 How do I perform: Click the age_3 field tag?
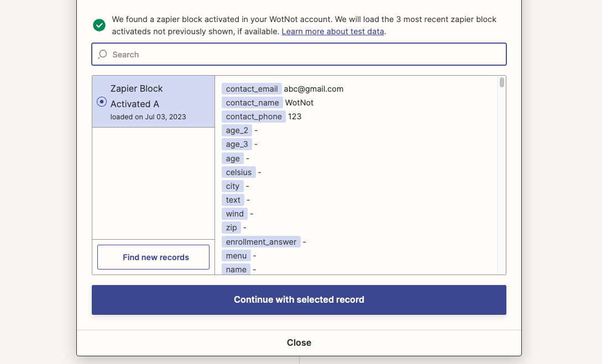click(237, 144)
